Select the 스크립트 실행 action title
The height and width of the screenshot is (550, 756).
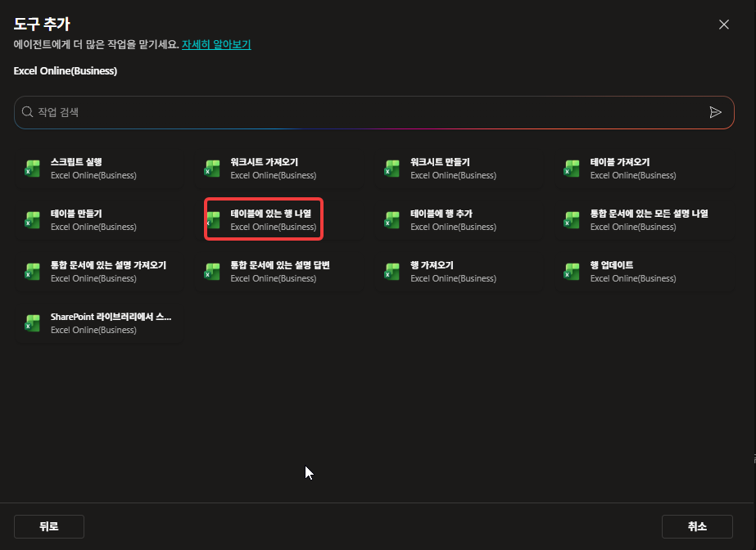pos(76,162)
